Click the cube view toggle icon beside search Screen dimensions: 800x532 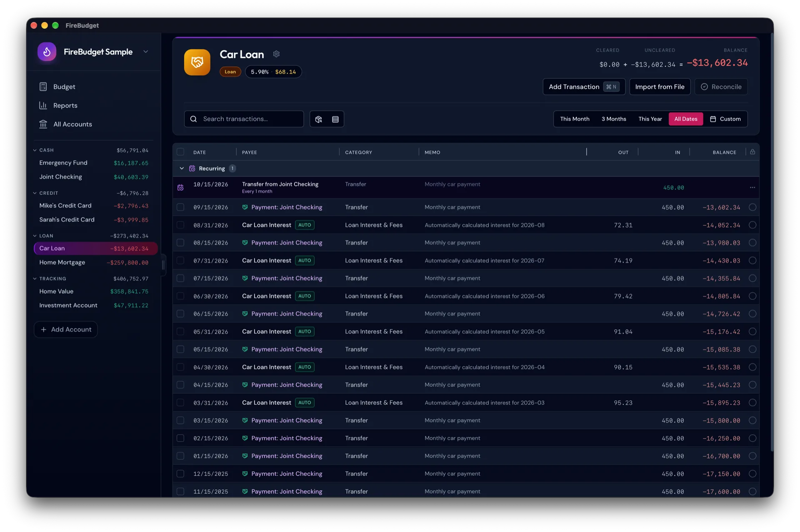point(319,119)
